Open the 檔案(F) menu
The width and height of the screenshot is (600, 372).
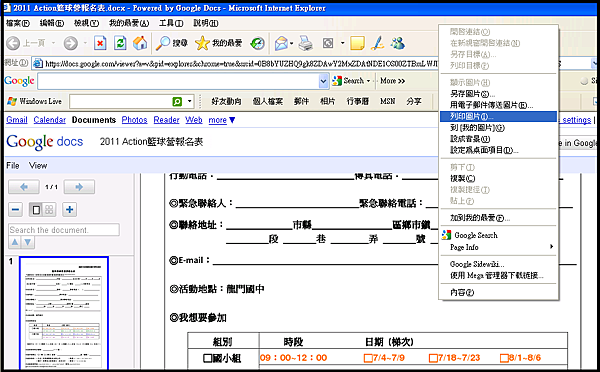18,23
